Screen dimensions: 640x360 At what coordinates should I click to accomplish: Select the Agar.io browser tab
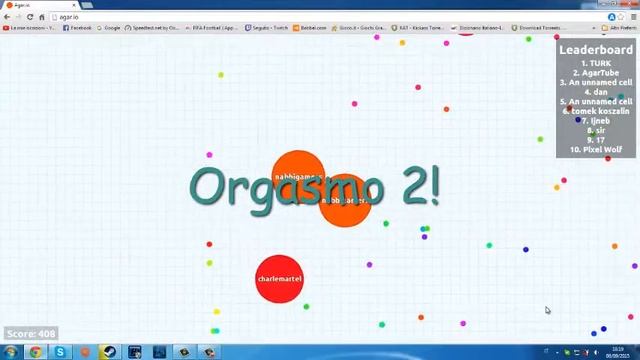pyautogui.click(x=40, y=5)
